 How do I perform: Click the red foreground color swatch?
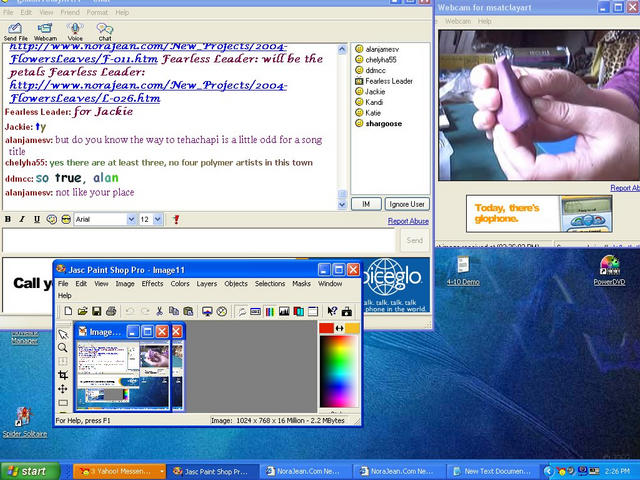[x=326, y=328]
